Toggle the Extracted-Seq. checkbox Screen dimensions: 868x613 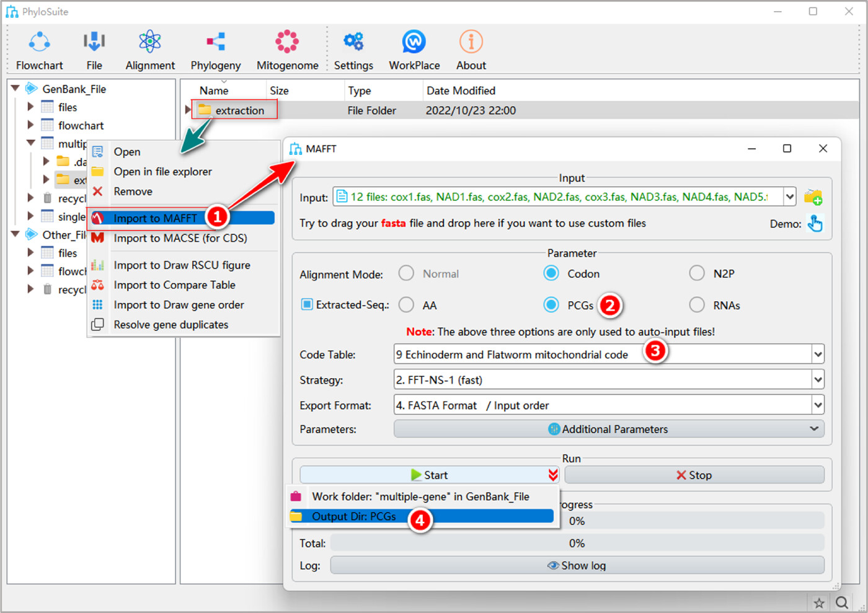307,304
